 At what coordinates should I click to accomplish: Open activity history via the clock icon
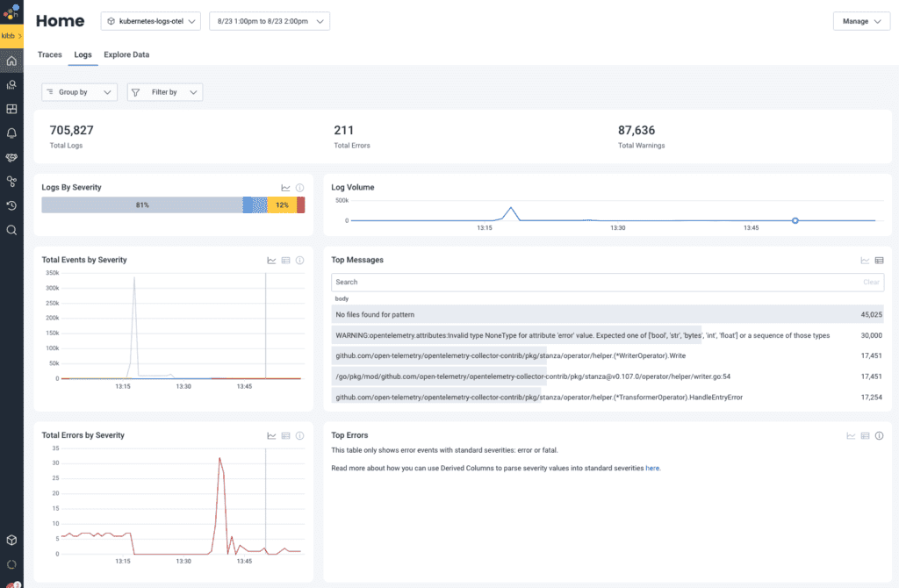[x=11, y=205]
